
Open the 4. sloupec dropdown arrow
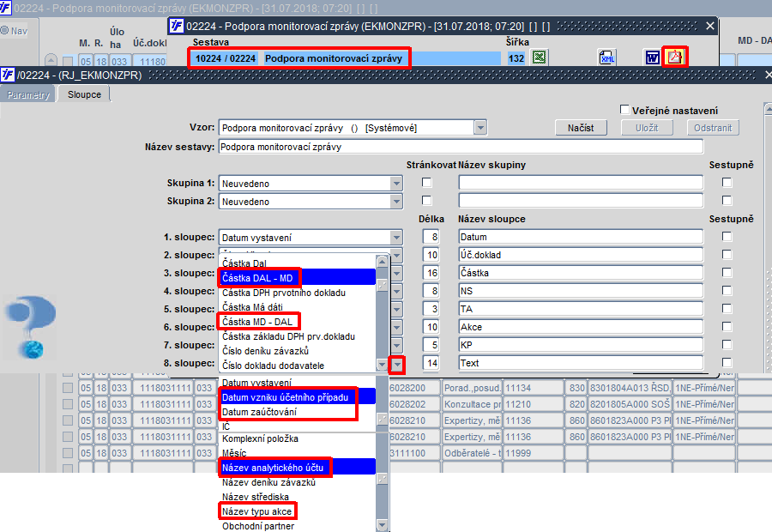point(396,292)
